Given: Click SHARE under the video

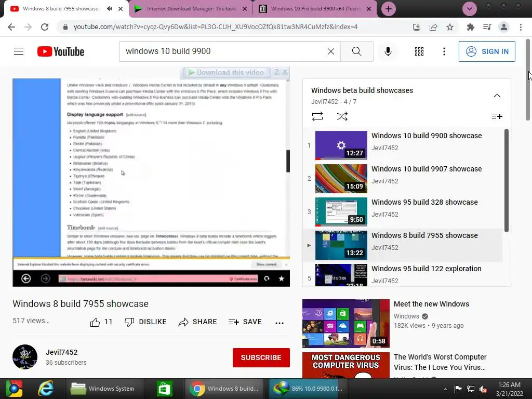Looking at the screenshot, I should [x=197, y=322].
